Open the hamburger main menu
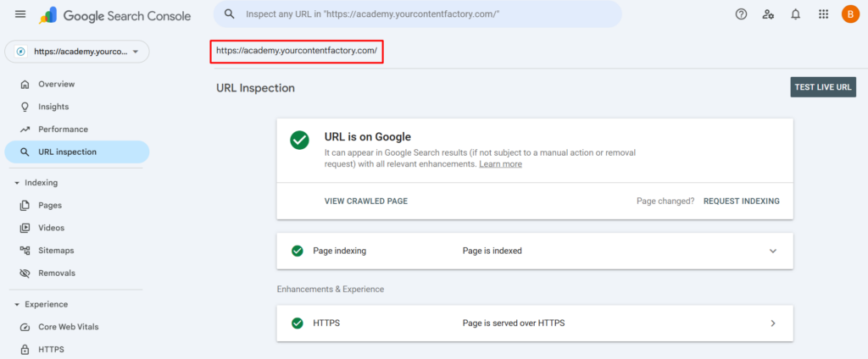 tap(20, 14)
